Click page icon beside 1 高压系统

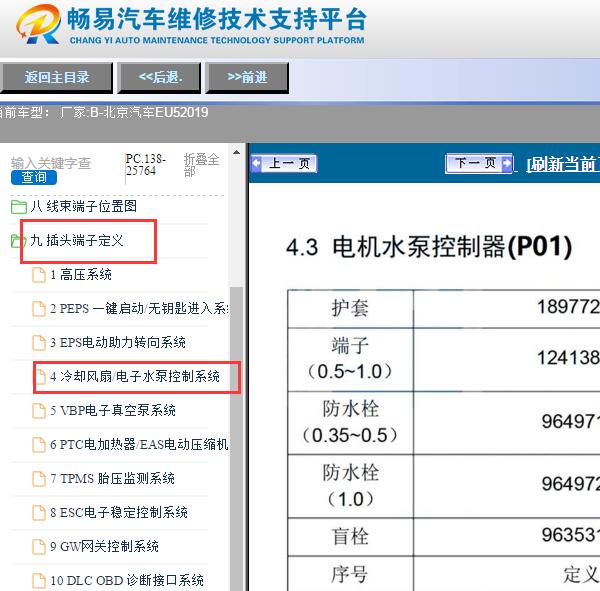tap(39, 275)
